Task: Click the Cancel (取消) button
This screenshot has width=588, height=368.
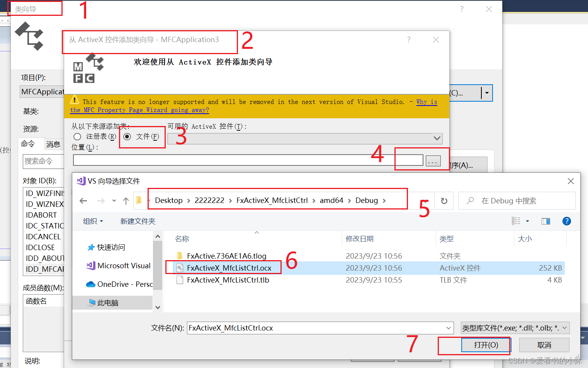Action: click(544, 345)
